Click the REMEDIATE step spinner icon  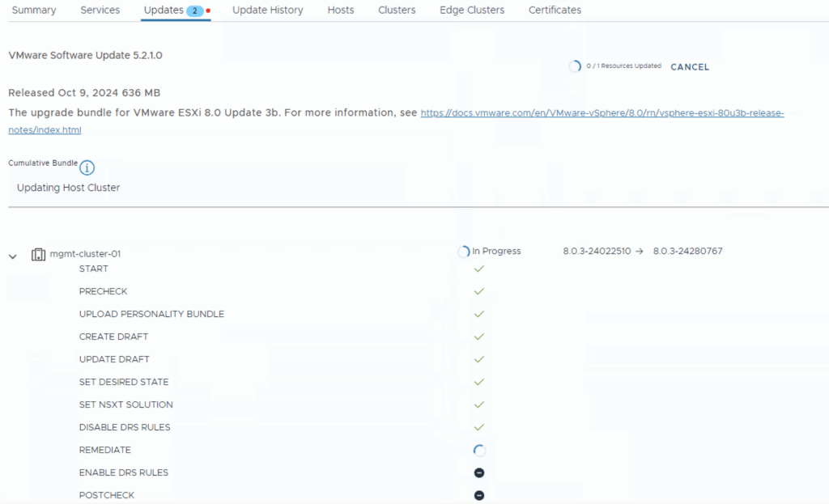pyautogui.click(x=479, y=451)
